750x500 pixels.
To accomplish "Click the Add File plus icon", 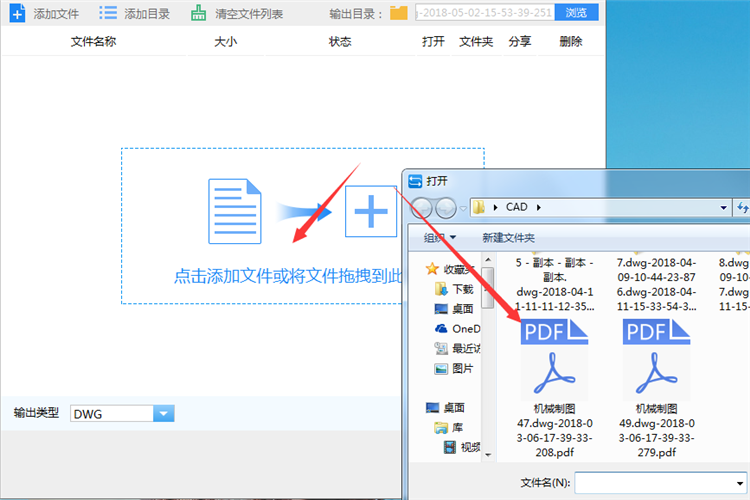I will coord(17,13).
